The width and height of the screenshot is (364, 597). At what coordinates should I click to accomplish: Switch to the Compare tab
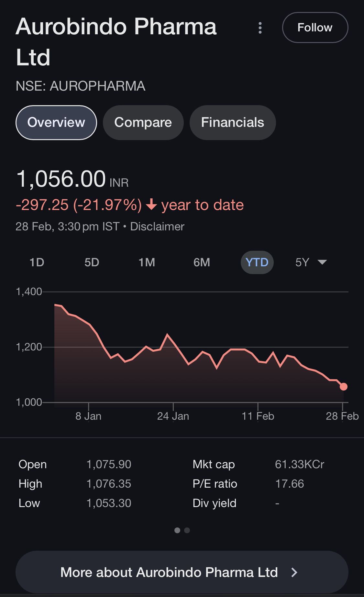(143, 123)
